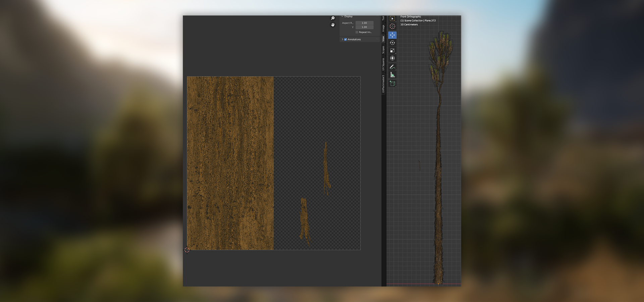The width and height of the screenshot is (644, 302).
Task: Open the UV Squares sidebar tab
Action: [383, 64]
